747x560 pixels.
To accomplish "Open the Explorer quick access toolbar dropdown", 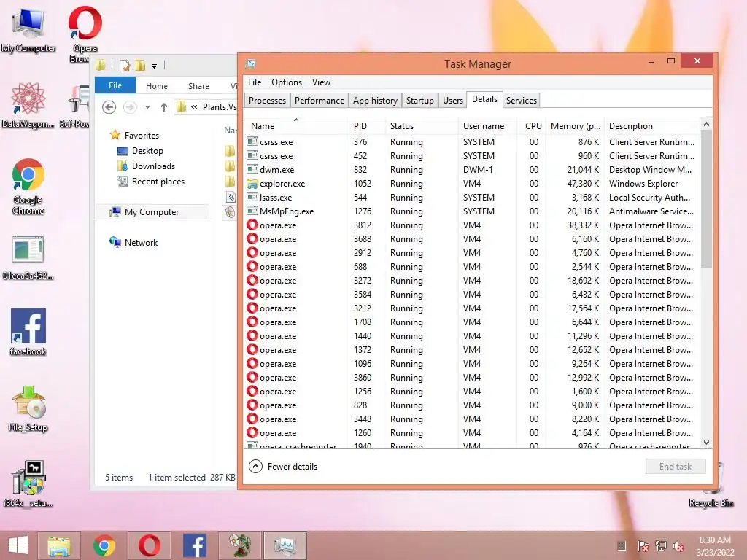I will pos(155,66).
